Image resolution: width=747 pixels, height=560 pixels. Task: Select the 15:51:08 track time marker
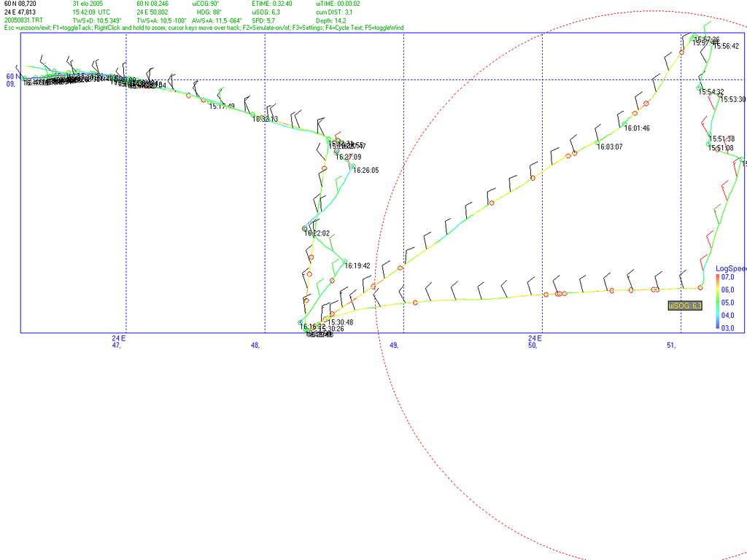pyautogui.click(x=721, y=148)
